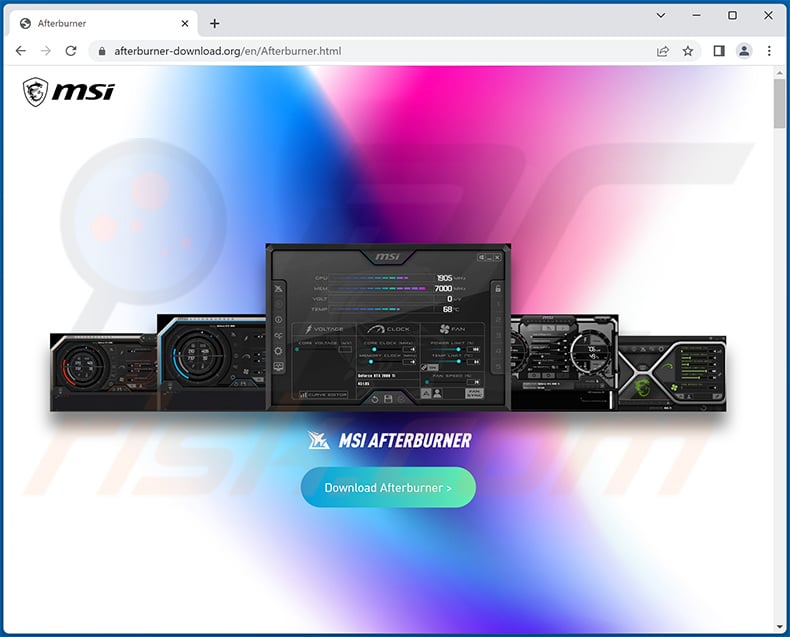The image size is (790, 637).
Task: Minimize the browser window
Action: click(696, 16)
